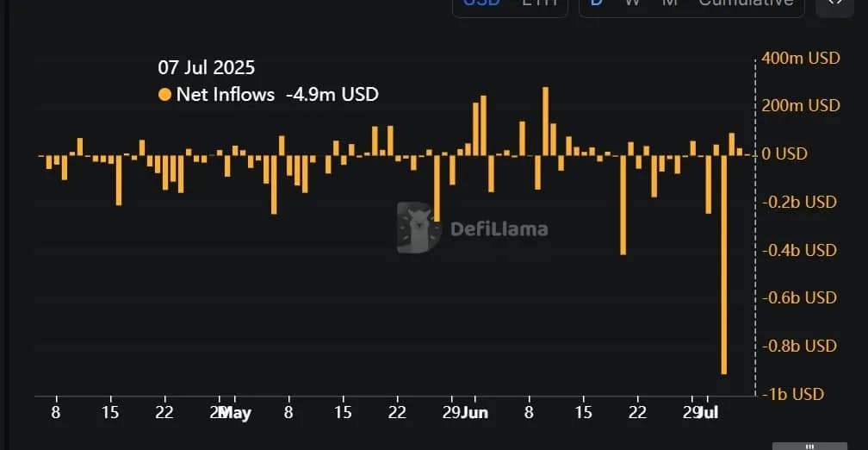Image resolution: width=868 pixels, height=450 pixels.
Task: Click the Jul label on the x-axis
Action: click(708, 413)
